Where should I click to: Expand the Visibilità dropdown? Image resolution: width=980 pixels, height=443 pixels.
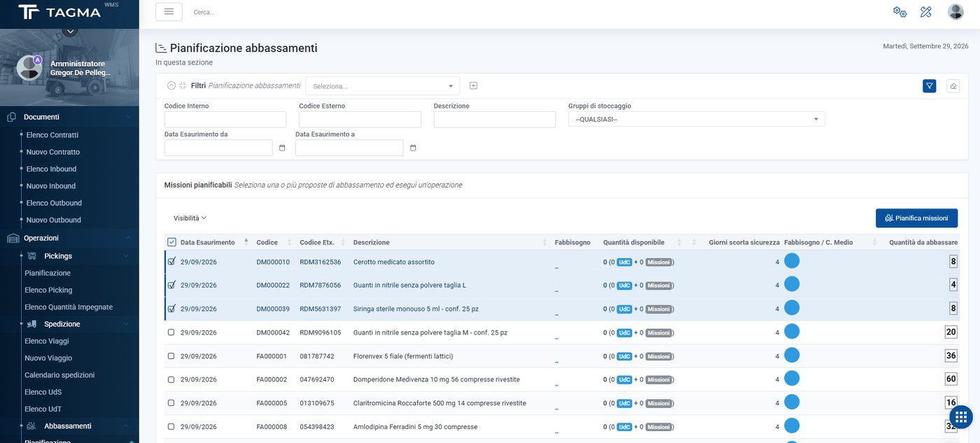point(190,218)
